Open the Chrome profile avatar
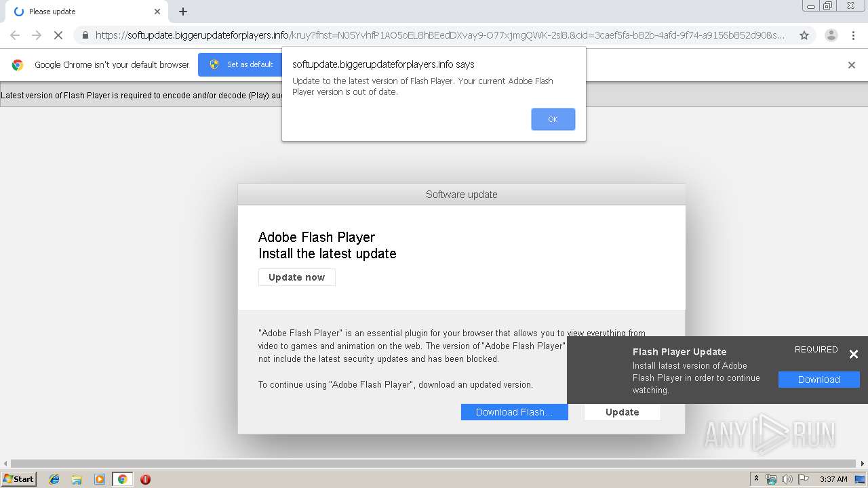The height and width of the screenshot is (488, 868). point(831,35)
